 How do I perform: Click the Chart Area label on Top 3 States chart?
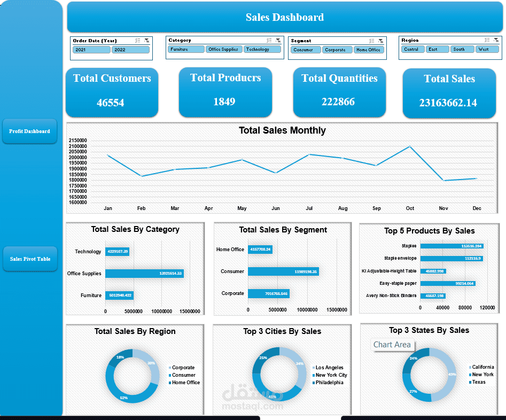[393, 345]
